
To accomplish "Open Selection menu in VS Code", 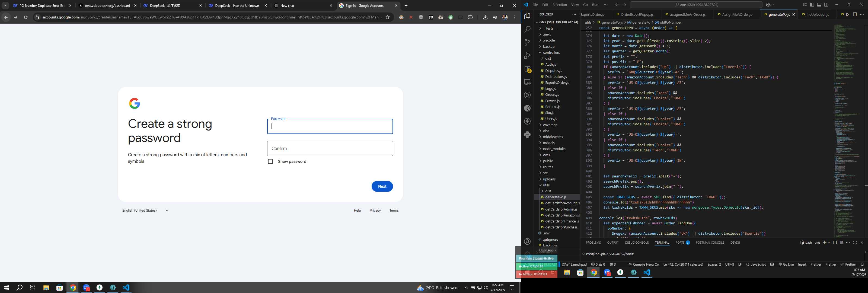I will [x=559, y=5].
